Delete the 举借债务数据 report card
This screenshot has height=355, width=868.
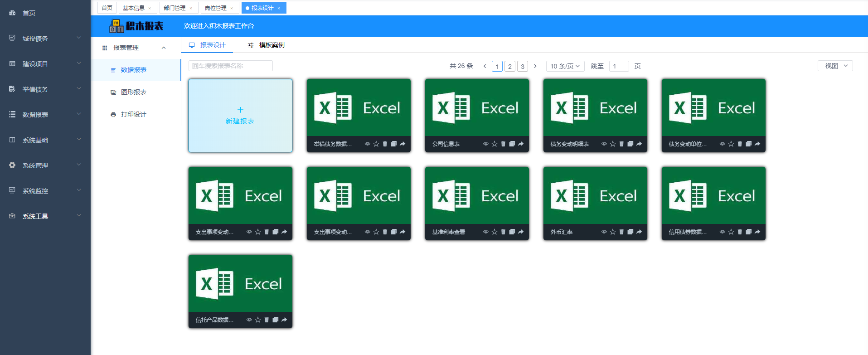coord(385,144)
